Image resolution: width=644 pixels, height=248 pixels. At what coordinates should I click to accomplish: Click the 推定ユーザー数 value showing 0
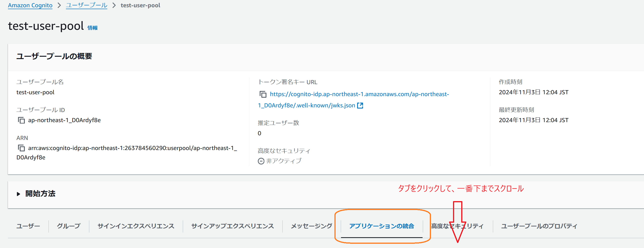point(259,133)
